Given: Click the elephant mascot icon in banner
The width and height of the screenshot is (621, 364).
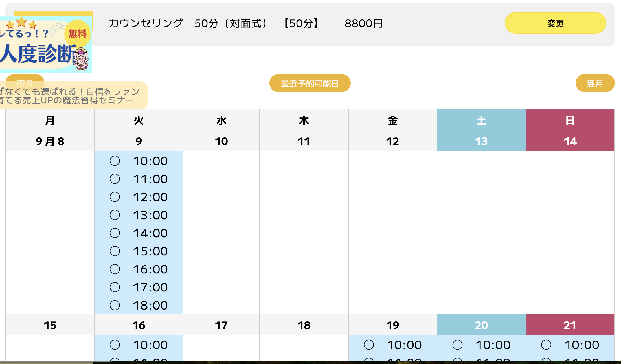Looking at the screenshot, I should pyautogui.click(x=82, y=60).
